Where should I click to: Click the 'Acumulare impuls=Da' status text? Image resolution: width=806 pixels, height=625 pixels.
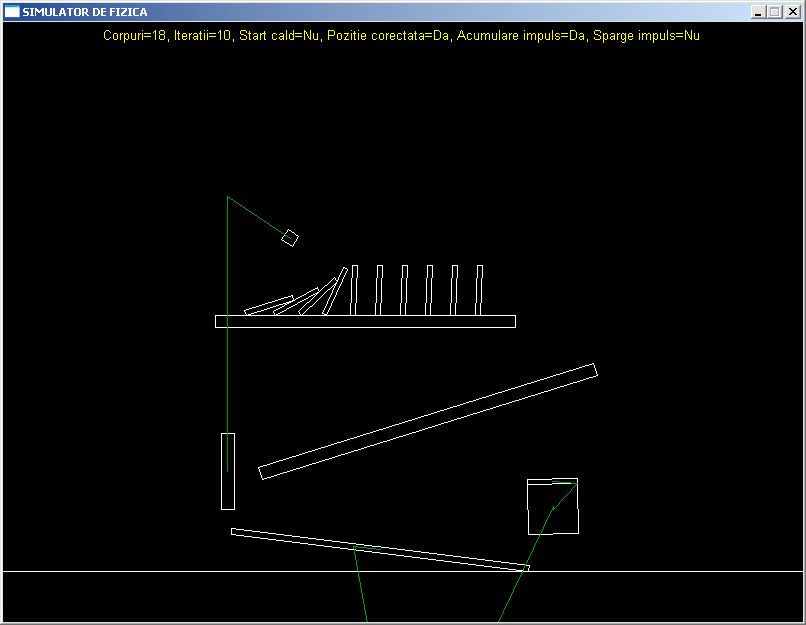pyautogui.click(x=521, y=35)
